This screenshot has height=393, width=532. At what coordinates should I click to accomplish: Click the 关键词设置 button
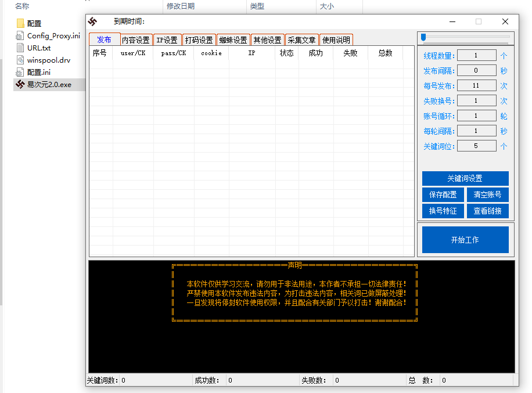(x=465, y=178)
